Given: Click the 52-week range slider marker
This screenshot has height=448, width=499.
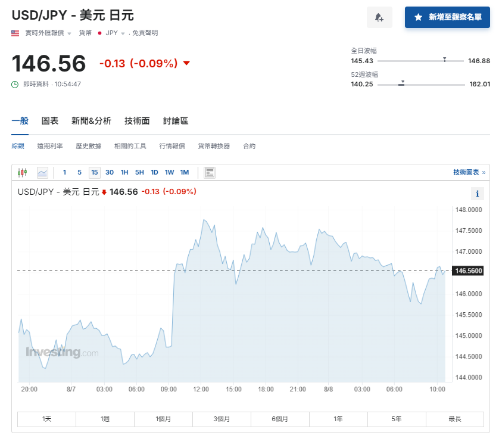Looking at the screenshot, I should [403, 82].
